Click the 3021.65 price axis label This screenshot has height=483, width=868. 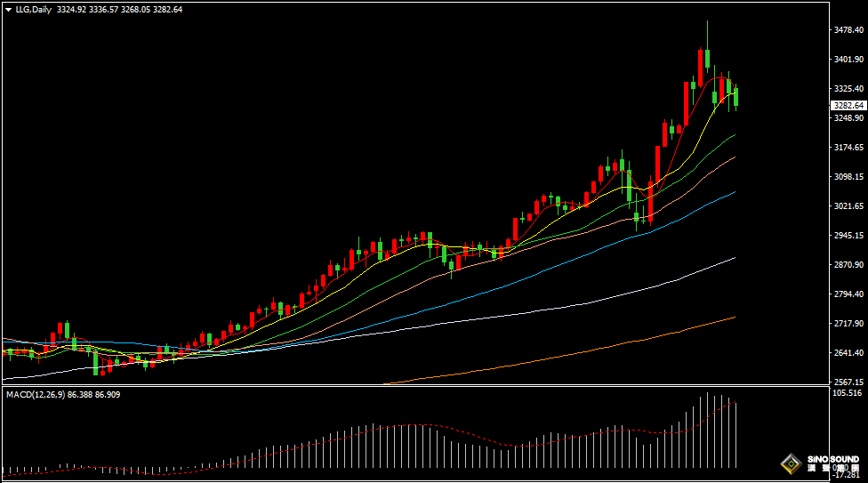(x=850, y=205)
